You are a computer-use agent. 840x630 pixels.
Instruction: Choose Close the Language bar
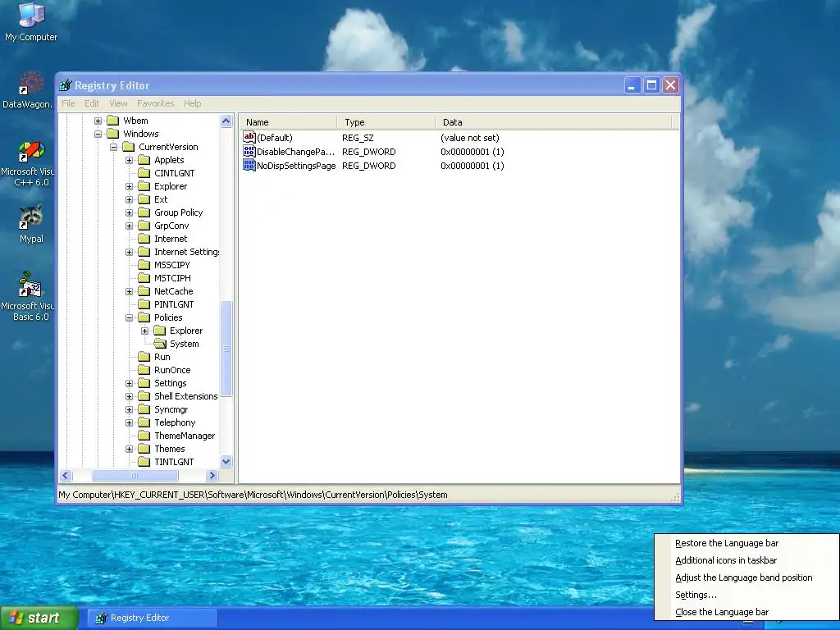746,612
